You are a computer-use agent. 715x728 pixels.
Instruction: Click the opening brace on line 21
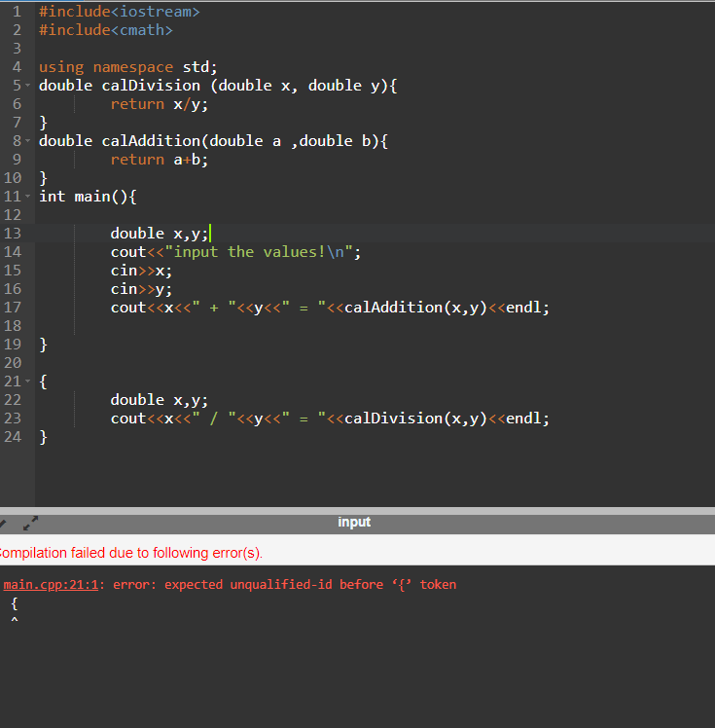pos(43,382)
